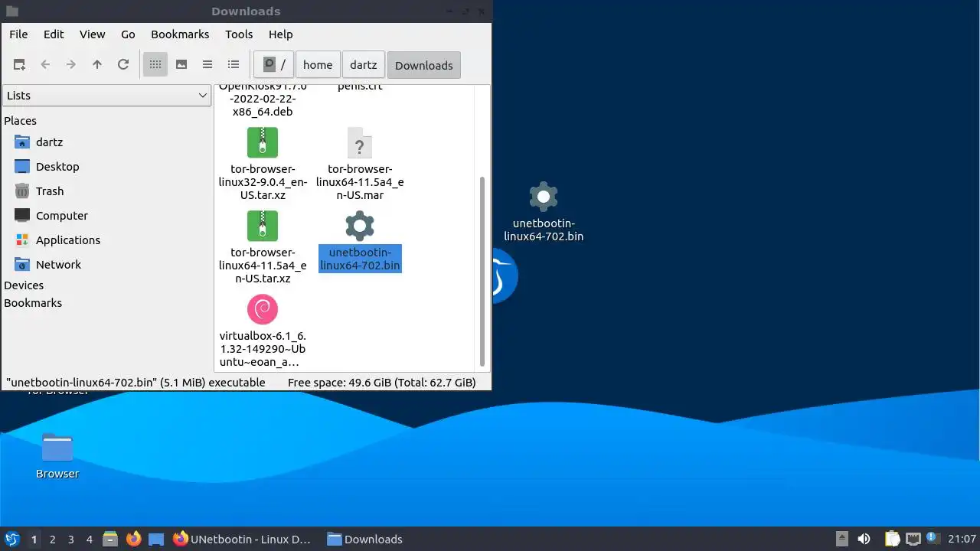The width and height of the screenshot is (980, 551).
Task: Launch Firefox from the panel quicklaunch
Action: [134, 539]
